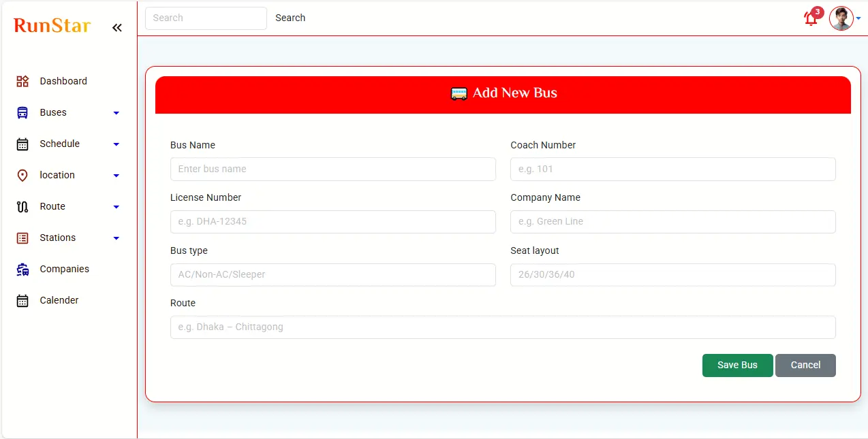Collapse the sidebar with double-chevron icon
This screenshot has height=439, width=868.
pyautogui.click(x=117, y=28)
